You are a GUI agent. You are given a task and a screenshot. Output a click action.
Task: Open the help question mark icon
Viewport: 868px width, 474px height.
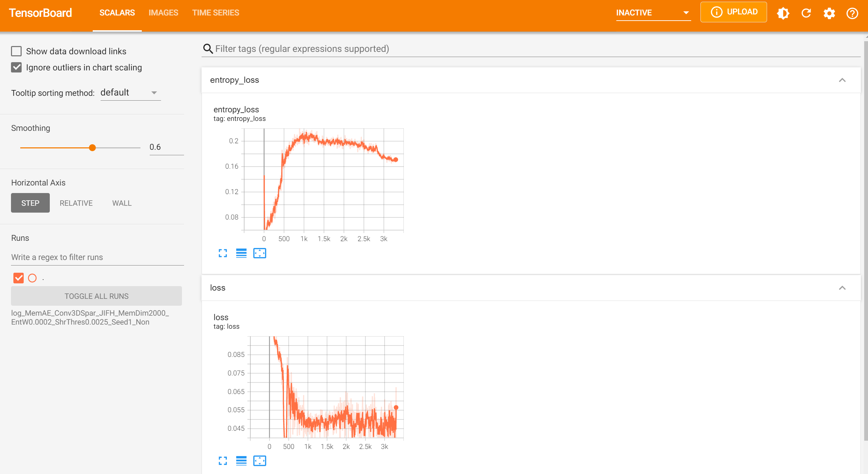coord(852,13)
